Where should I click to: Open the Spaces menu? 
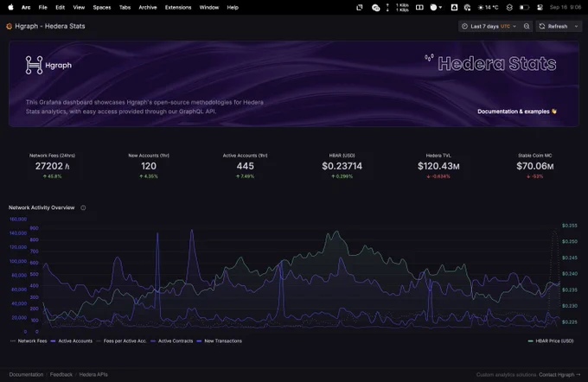(x=102, y=7)
